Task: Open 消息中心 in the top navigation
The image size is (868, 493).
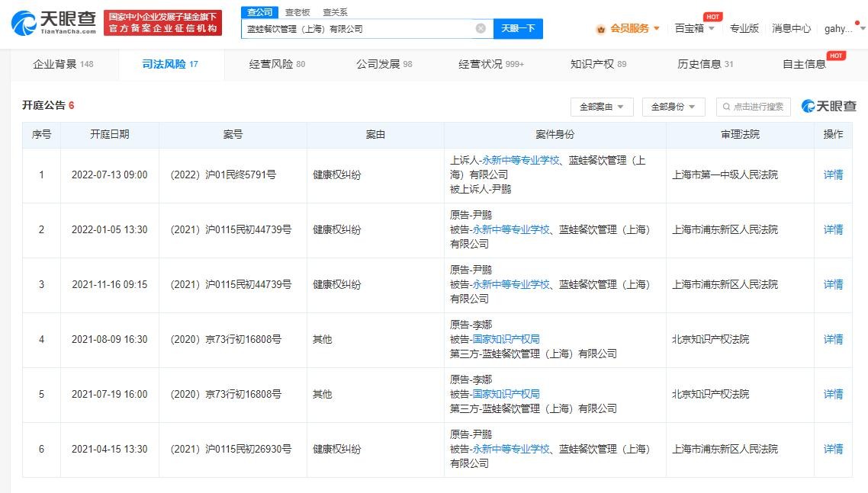Action: [791, 28]
